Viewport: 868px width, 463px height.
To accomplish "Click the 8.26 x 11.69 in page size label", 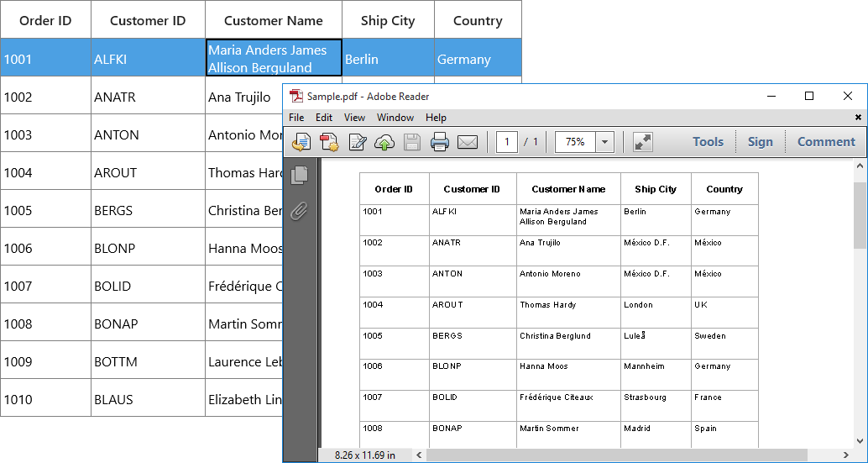I will click(365, 455).
